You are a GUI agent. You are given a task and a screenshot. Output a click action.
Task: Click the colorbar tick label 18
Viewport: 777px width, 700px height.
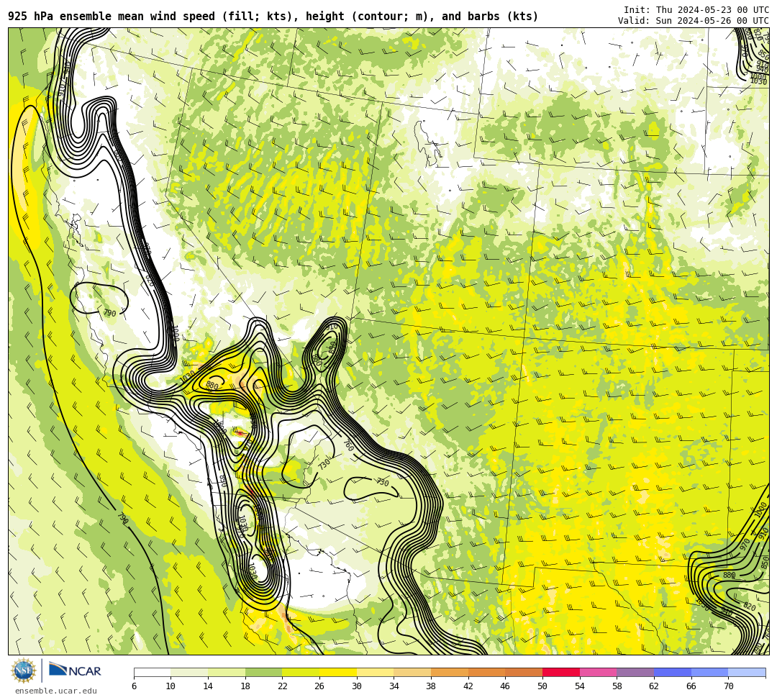click(245, 686)
